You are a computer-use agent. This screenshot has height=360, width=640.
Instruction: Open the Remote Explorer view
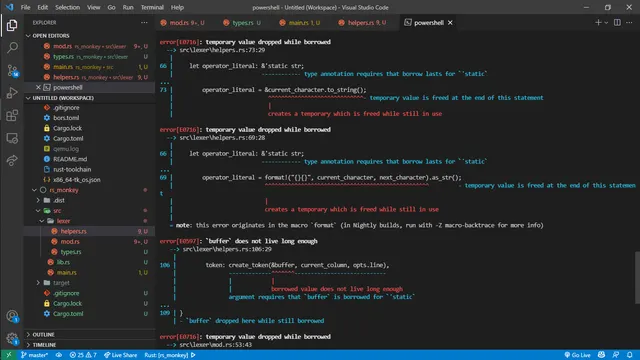click(12, 138)
